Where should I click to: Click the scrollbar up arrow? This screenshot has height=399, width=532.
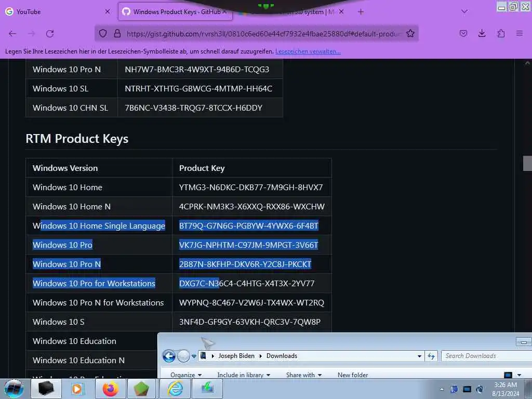click(527, 63)
